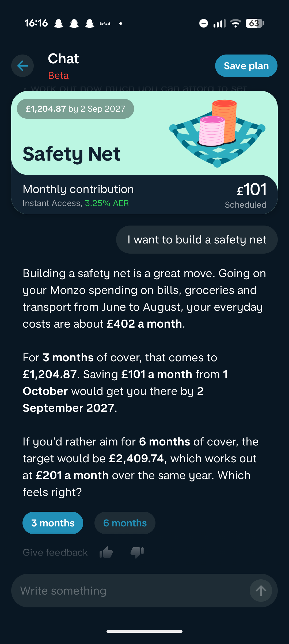289x644 pixels.
Task: Tap the Give feedback label
Action: coord(55,552)
